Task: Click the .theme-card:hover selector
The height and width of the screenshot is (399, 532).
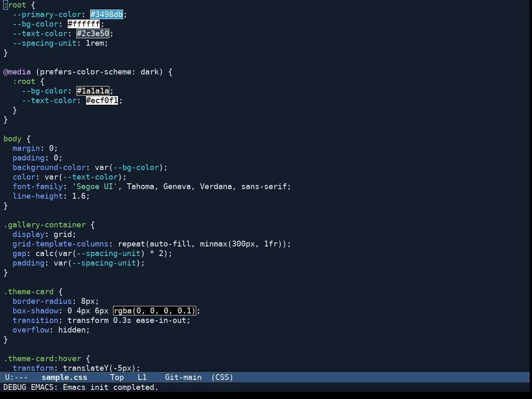Action: point(42,359)
